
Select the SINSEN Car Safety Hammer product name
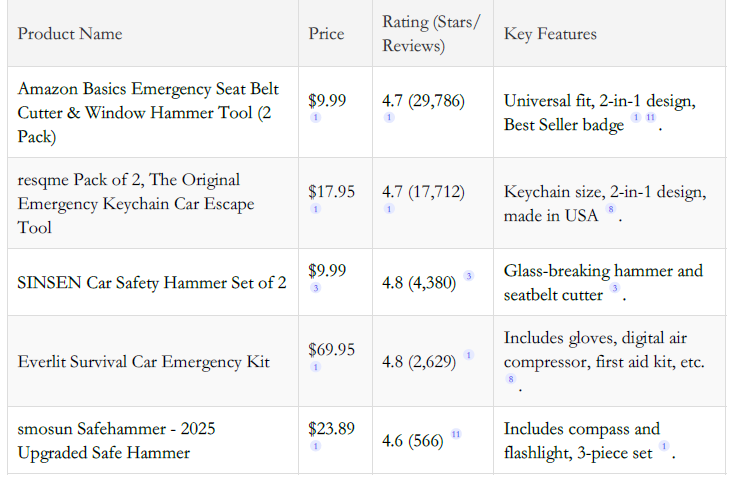(151, 282)
